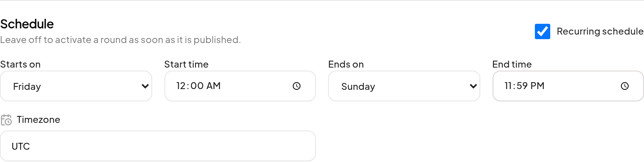Click the Schedule section heading
Viewport: 644px width, 162px height.
pyautogui.click(x=27, y=24)
